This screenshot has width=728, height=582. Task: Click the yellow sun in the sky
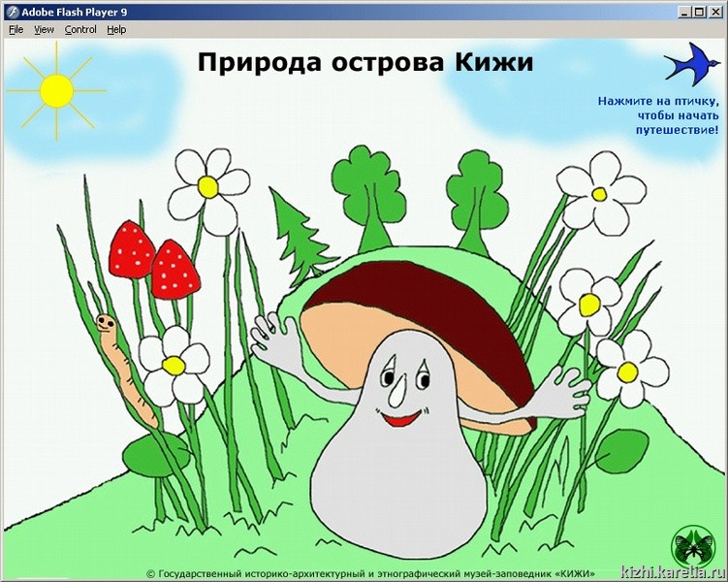[x=56, y=90]
